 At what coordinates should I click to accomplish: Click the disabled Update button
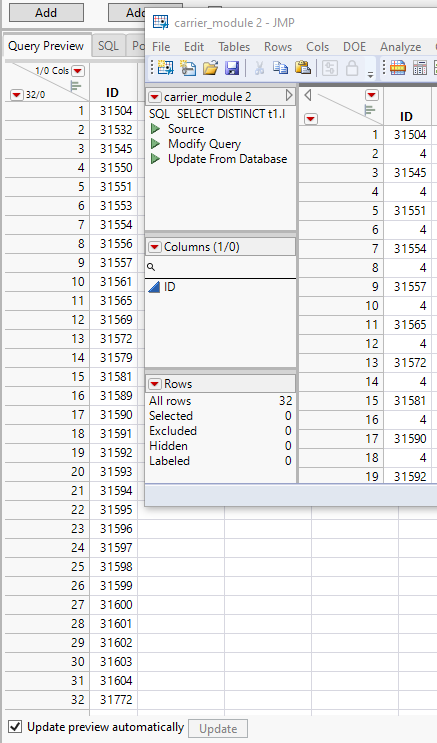pos(218,728)
